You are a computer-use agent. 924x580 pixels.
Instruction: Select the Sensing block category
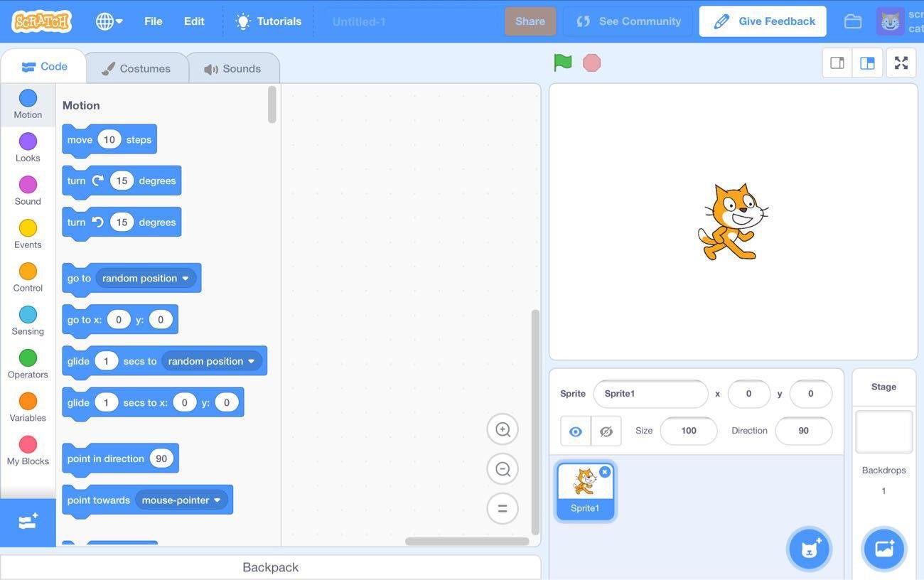[x=28, y=321]
